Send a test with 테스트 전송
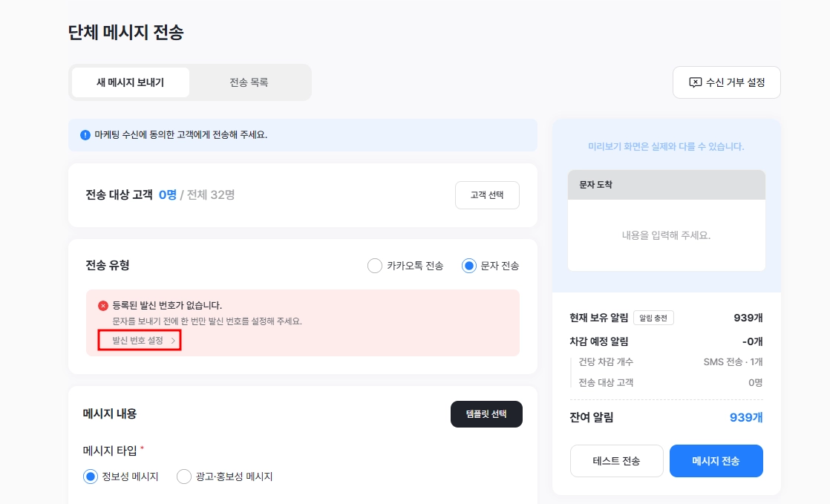 coord(617,461)
